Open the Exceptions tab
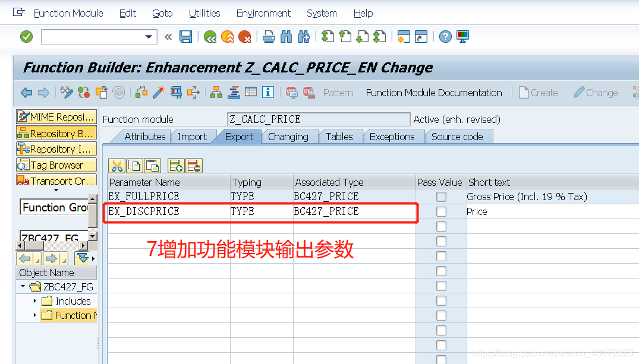Image resolution: width=639 pixels, height=364 pixels. pos(392,137)
